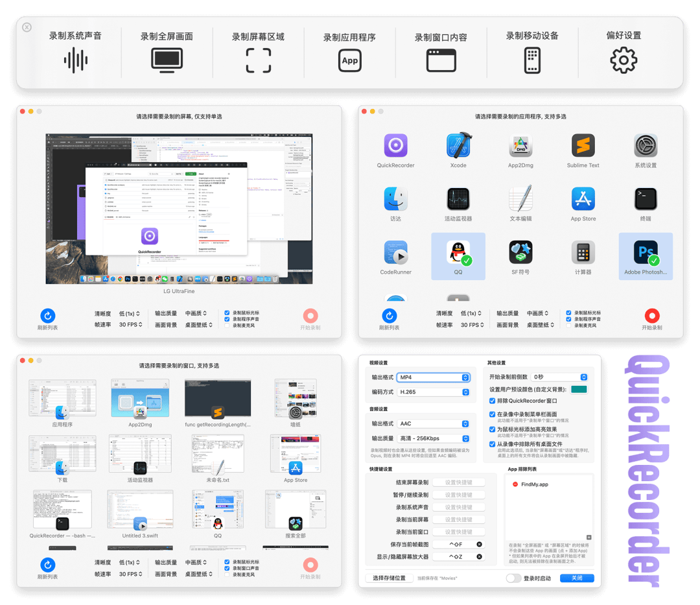The width and height of the screenshot is (700, 605).
Task: Open 30 FPS dropdown in the application selection window
Action: pyautogui.click(x=472, y=325)
